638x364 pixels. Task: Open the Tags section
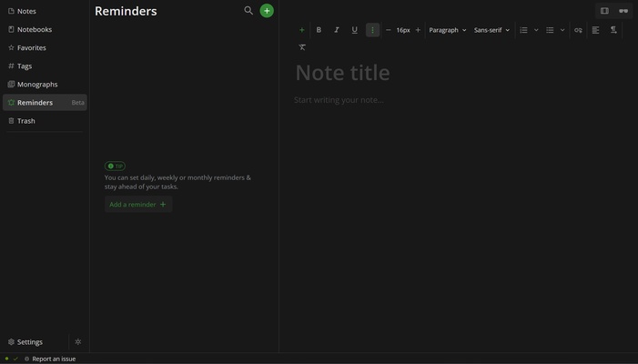[x=45, y=66]
